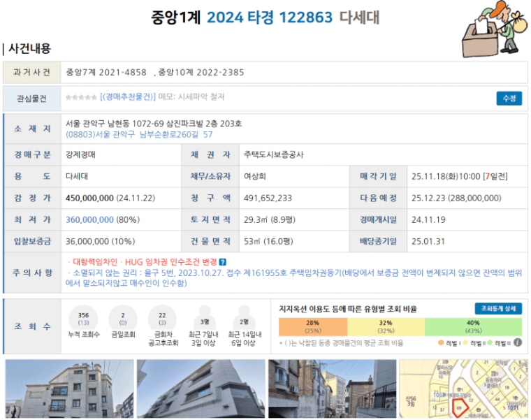Select claim amount 491,652,233
The image size is (531, 420).
click(x=268, y=198)
